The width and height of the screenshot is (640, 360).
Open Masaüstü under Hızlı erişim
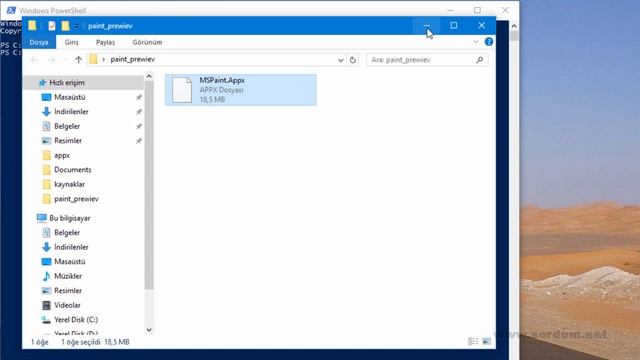pos(69,97)
